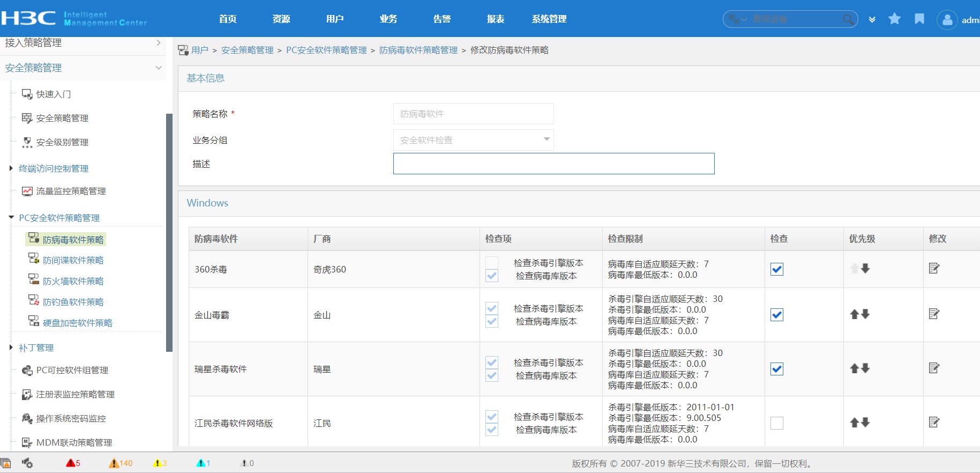Uncheck the 检查 checkbox for 360杀毒
The height and width of the screenshot is (473, 980).
coord(776,269)
